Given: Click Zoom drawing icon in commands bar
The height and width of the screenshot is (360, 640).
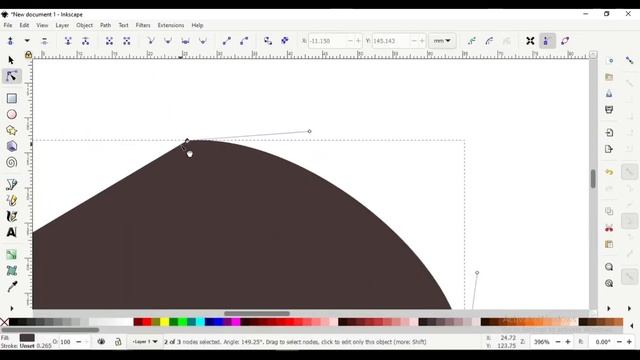Looking at the screenshot, I should [609, 283].
